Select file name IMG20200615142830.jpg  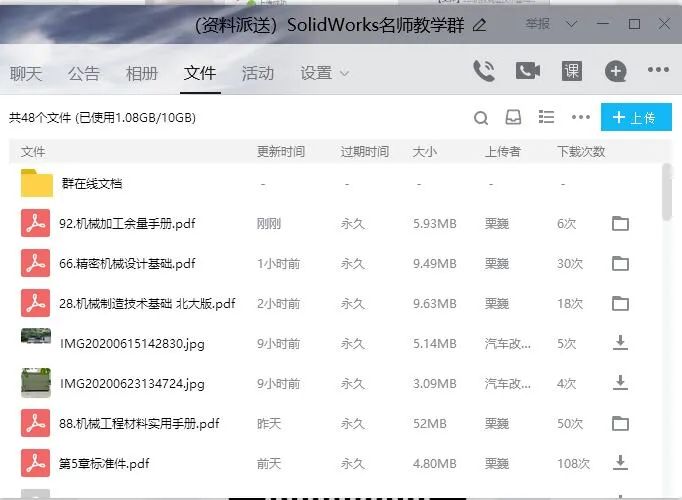click(132, 343)
